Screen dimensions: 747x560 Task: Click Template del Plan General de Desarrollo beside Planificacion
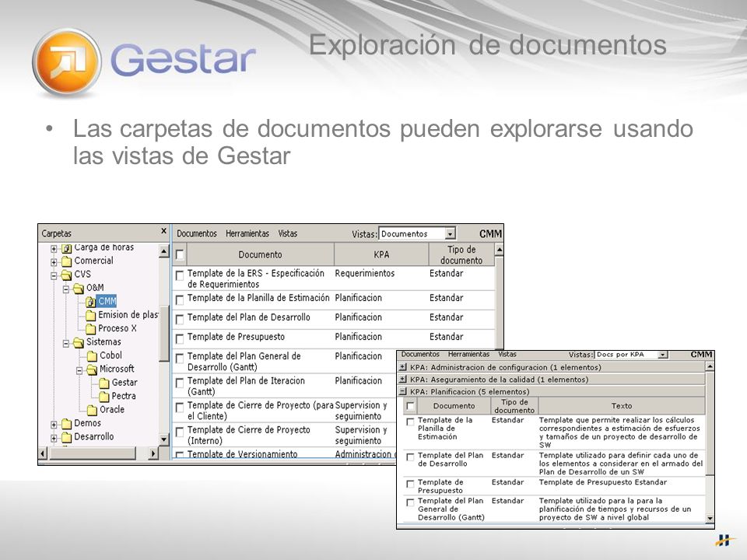click(244, 362)
